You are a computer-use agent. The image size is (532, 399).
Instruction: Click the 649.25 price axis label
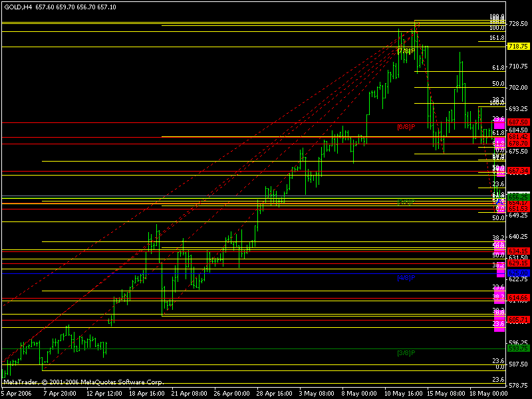(518, 215)
